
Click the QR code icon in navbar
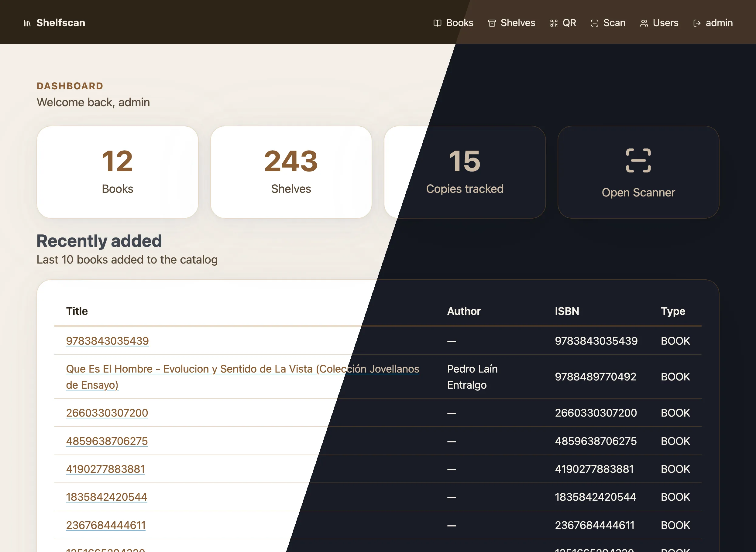pyautogui.click(x=554, y=23)
